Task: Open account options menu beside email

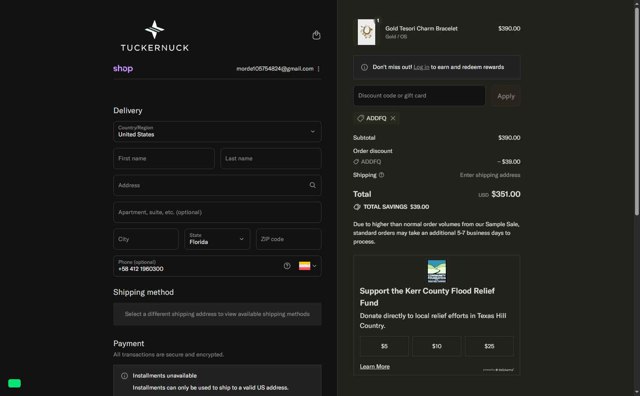Action: 318,69
